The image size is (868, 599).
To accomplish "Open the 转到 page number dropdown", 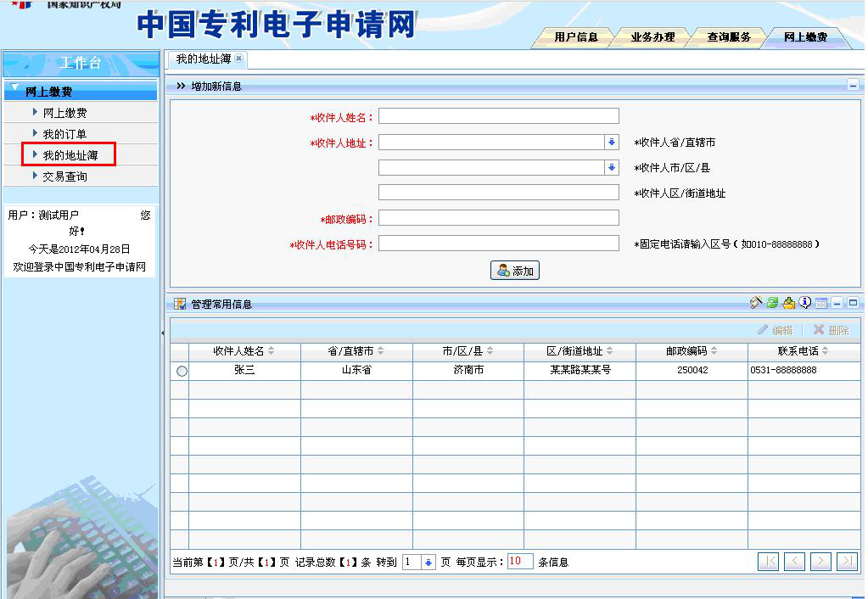I will pyautogui.click(x=428, y=562).
